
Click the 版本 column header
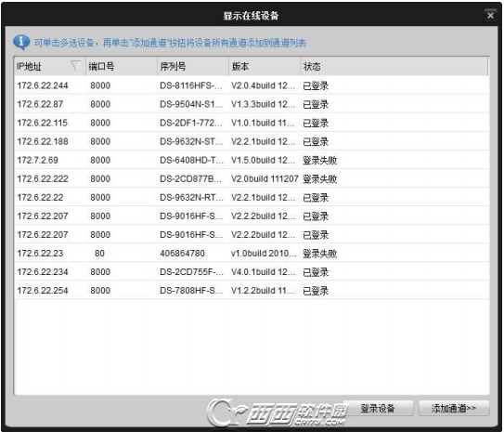(x=265, y=66)
